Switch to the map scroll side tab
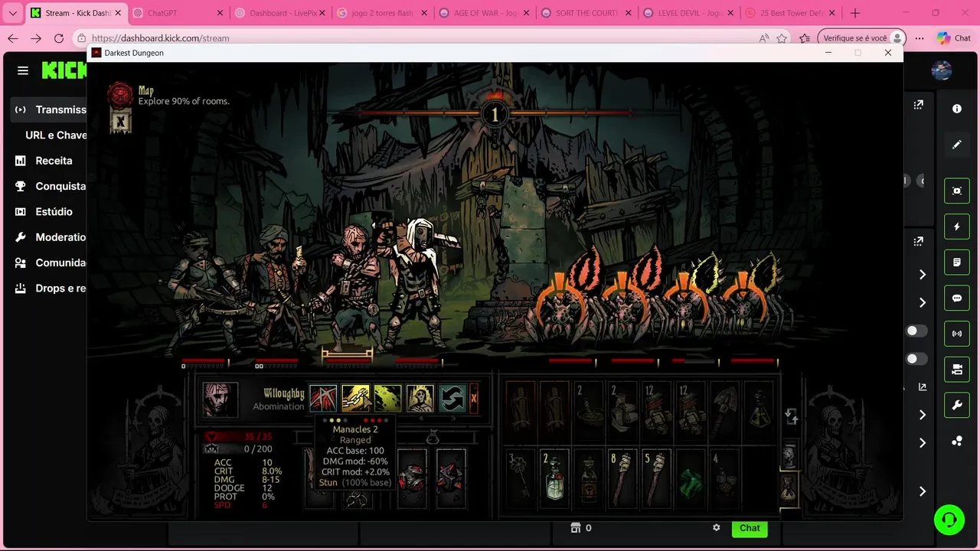This screenshot has height=551, width=980. 789,454
